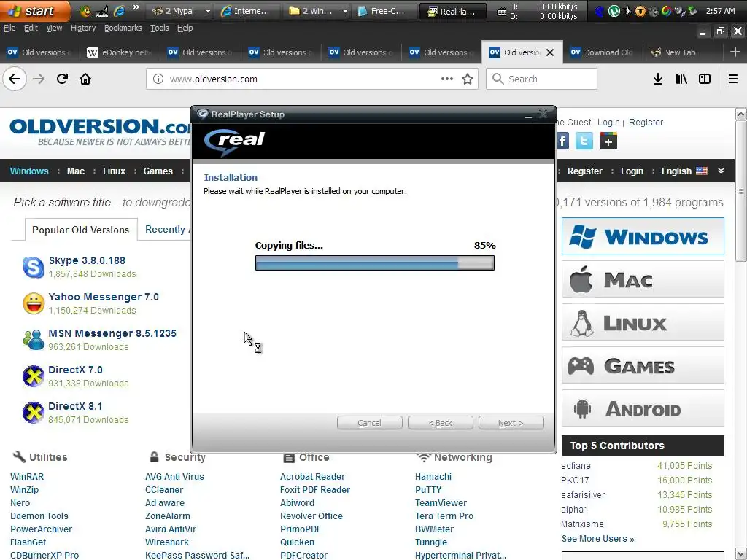Open the plus share icon on site header
The height and width of the screenshot is (560, 747).
point(608,141)
